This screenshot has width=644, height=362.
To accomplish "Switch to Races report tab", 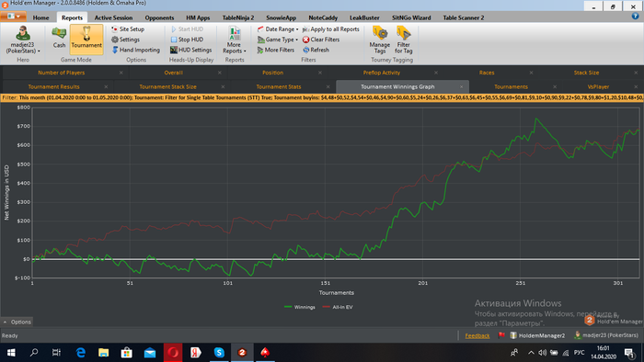I will coord(487,73).
